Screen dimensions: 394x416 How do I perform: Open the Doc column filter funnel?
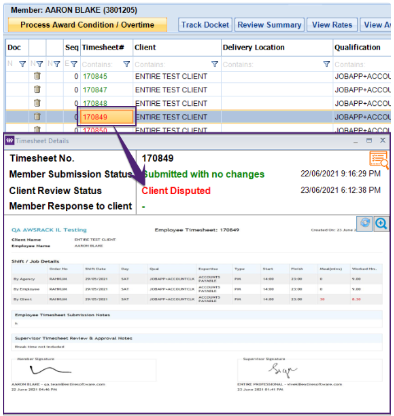22,64
